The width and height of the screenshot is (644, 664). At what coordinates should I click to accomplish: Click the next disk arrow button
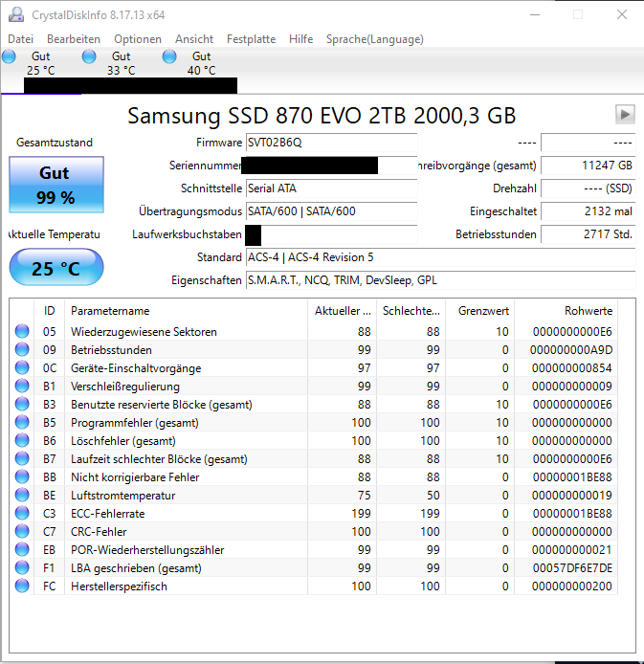[625, 115]
